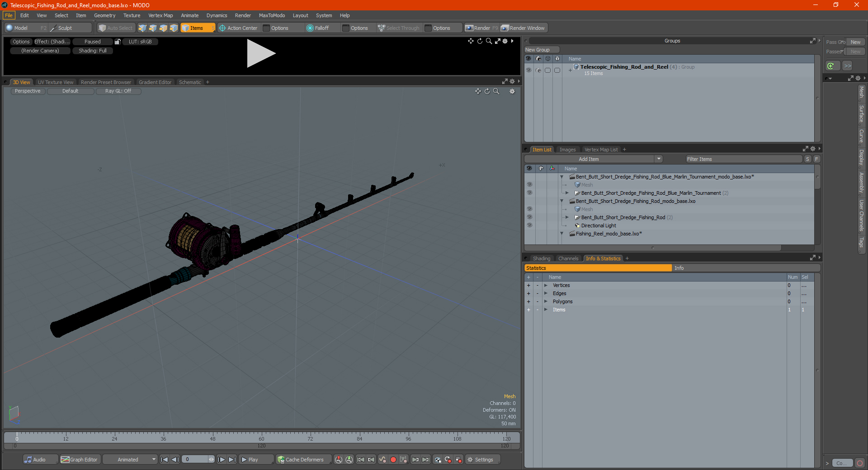Click record keyframe red circle icon
868x470 pixels.
coord(393,460)
